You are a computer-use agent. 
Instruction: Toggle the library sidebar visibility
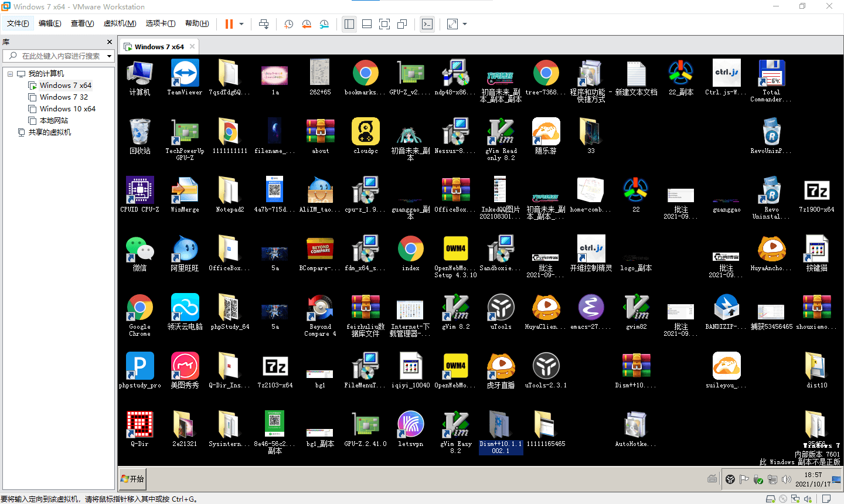click(349, 24)
